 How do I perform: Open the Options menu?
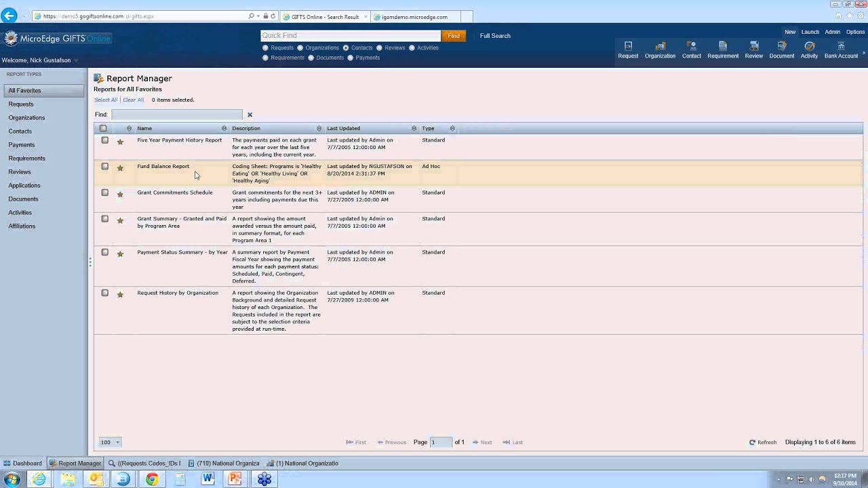click(x=855, y=32)
